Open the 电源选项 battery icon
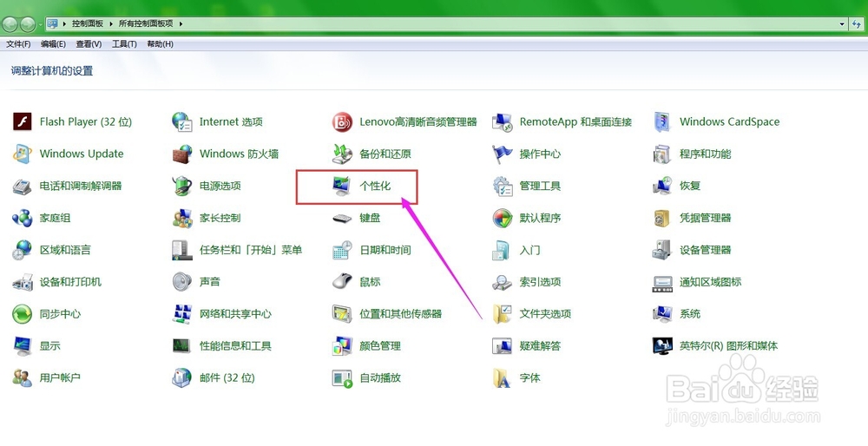The height and width of the screenshot is (446, 868). tap(182, 186)
